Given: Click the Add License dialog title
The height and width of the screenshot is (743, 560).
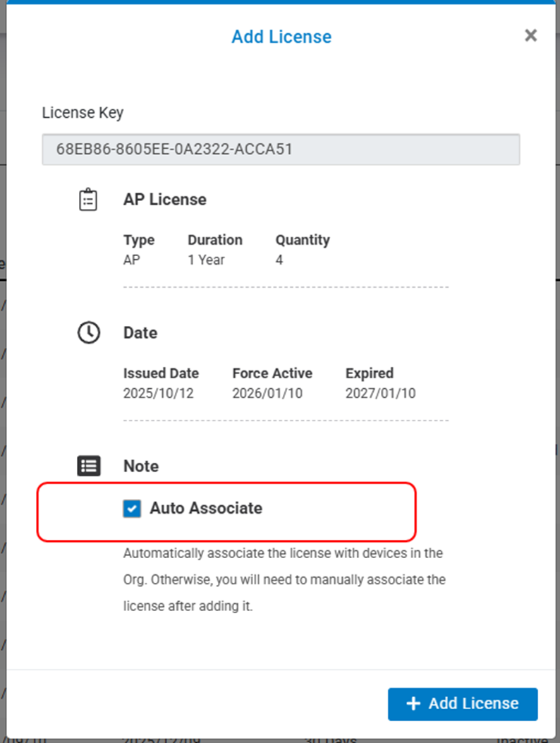Looking at the screenshot, I should [281, 37].
